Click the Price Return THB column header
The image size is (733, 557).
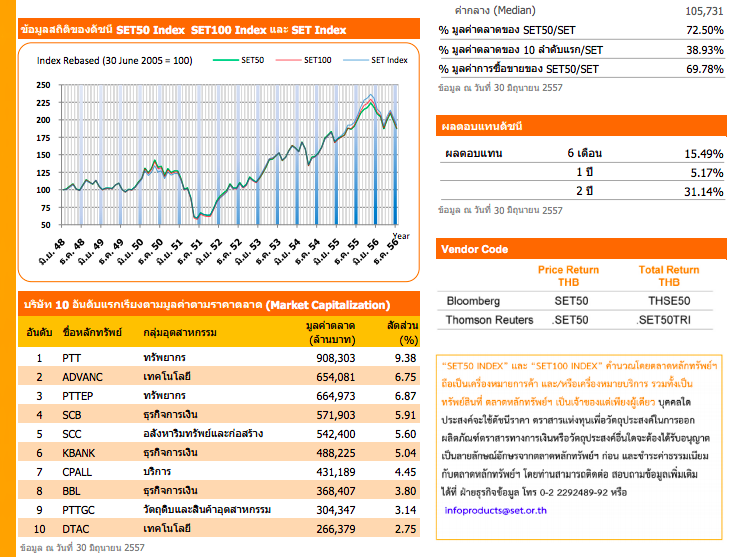(568, 276)
